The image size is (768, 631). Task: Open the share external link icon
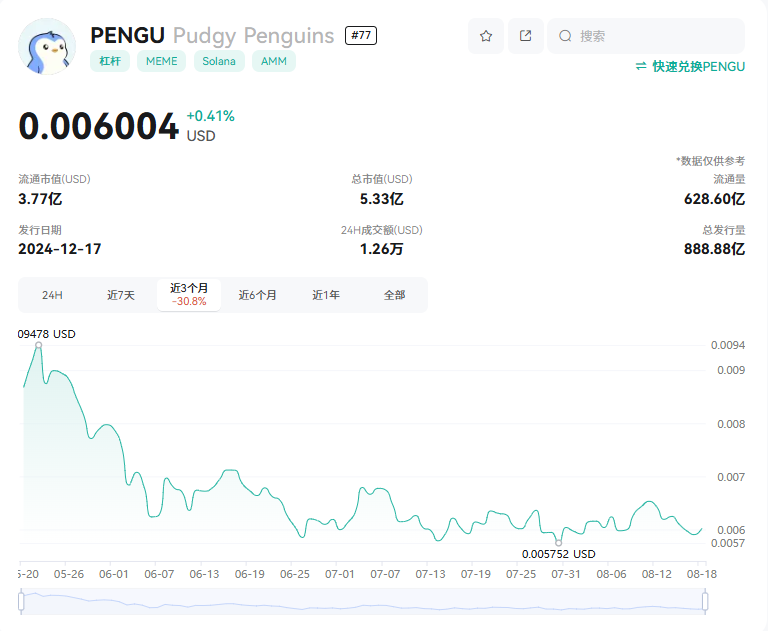pos(526,36)
